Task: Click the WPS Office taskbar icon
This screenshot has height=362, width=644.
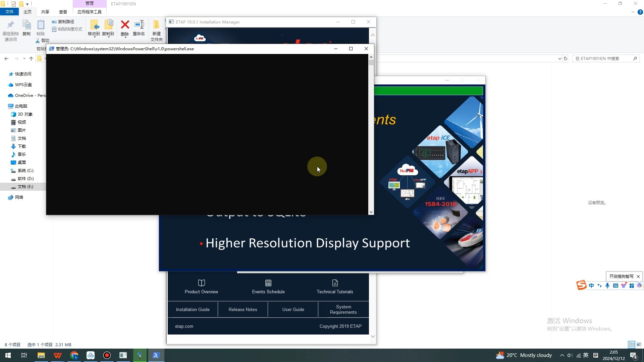Action: [x=58, y=355]
